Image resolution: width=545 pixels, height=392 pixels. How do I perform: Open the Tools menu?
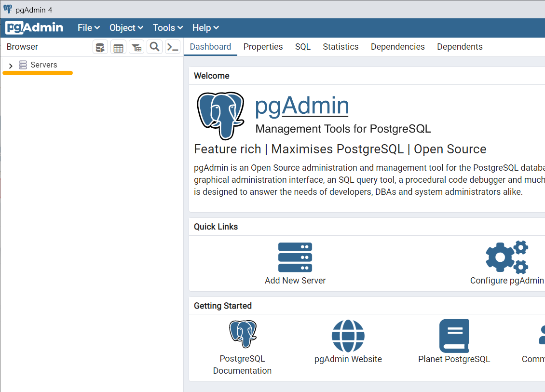pos(168,28)
